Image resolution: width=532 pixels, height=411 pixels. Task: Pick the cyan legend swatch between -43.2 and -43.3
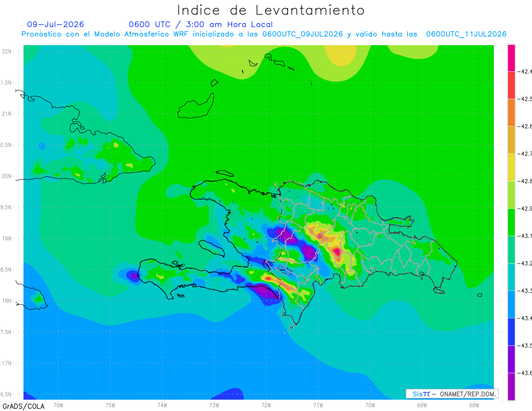click(511, 277)
